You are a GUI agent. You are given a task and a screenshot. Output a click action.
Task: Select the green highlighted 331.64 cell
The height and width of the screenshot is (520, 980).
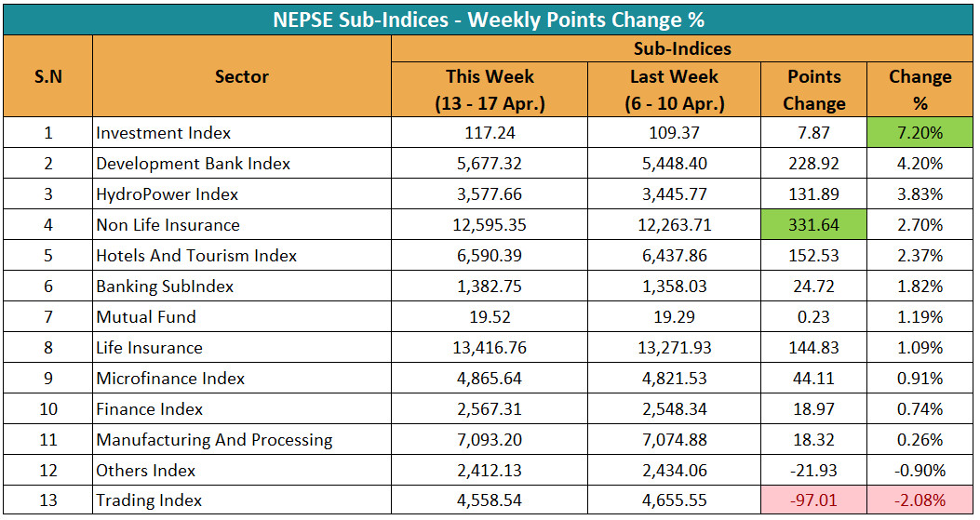click(813, 225)
